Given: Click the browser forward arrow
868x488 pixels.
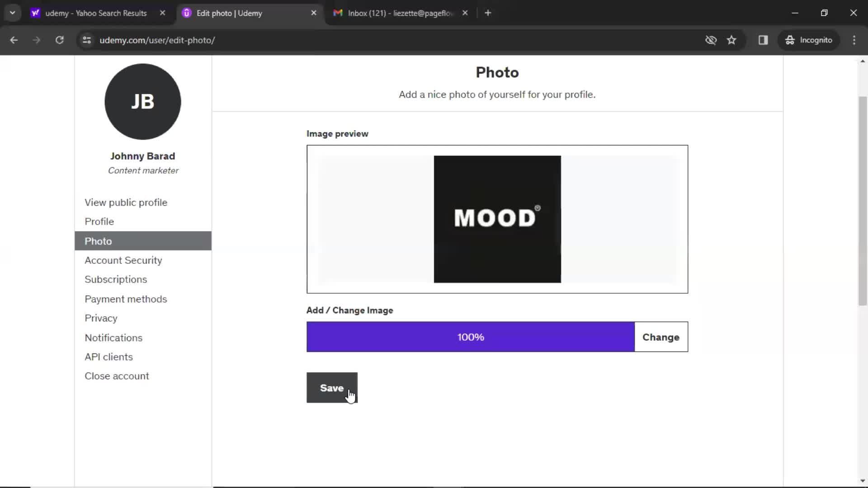Looking at the screenshot, I should 36,40.
